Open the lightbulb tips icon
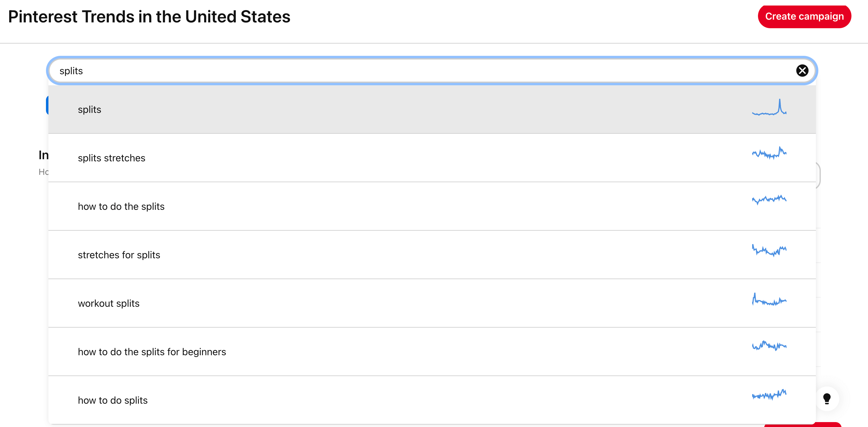Viewport: 868px width, 427px height. [x=827, y=398]
